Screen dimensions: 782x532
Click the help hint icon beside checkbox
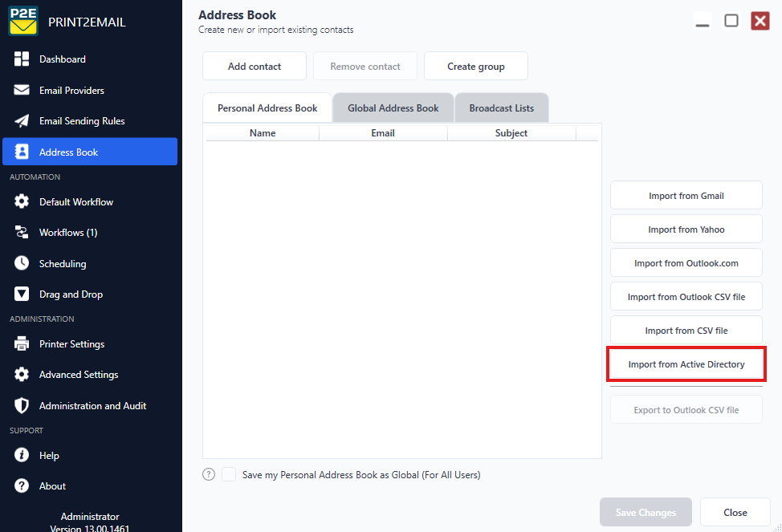(x=209, y=474)
